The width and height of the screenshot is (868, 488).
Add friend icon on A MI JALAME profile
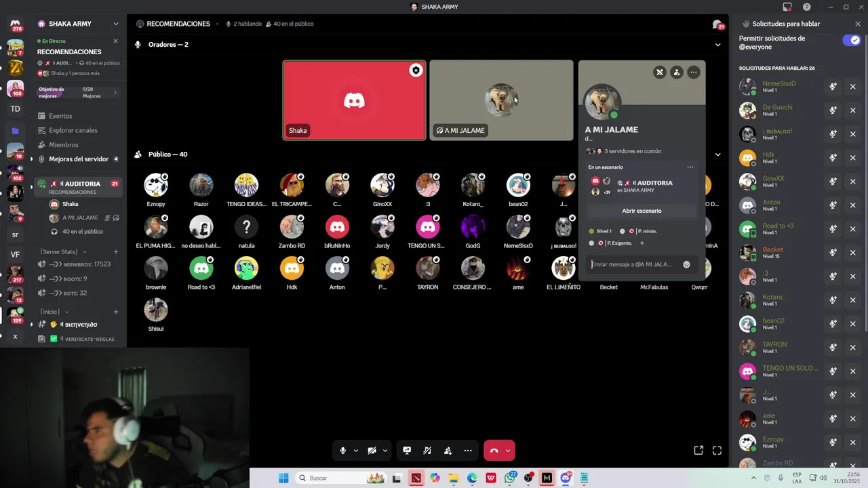(676, 72)
